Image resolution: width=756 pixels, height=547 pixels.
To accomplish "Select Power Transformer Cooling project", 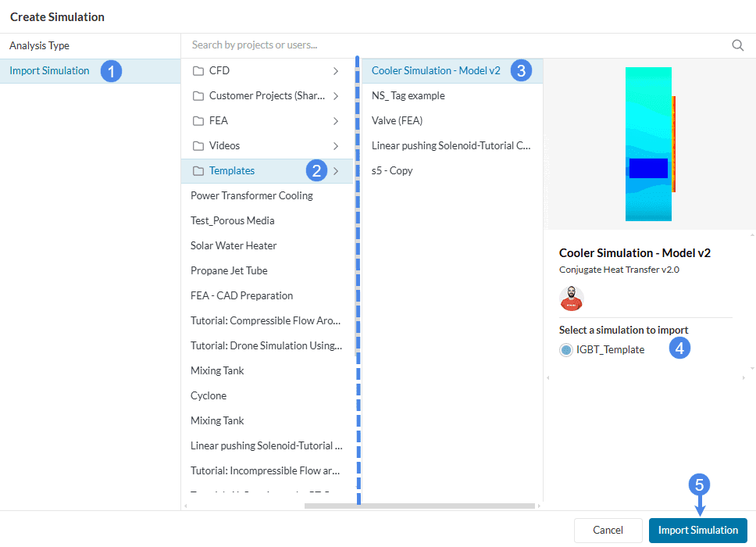I will click(251, 196).
